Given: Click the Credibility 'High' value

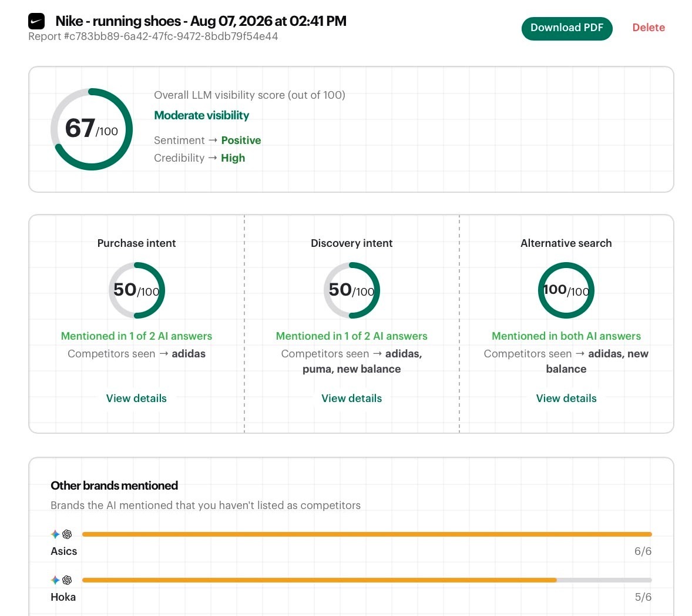Looking at the screenshot, I should click(233, 158).
